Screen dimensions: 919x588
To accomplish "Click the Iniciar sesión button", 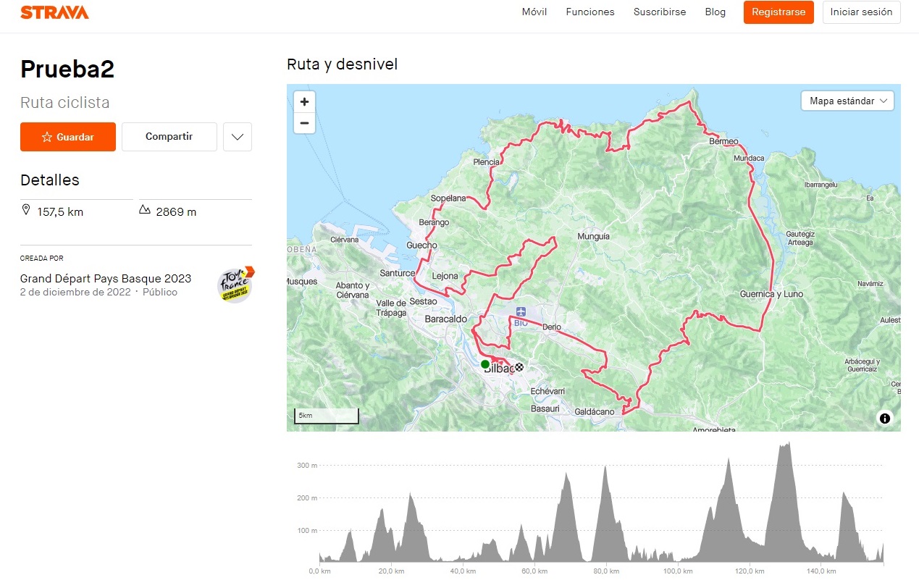I will (861, 12).
